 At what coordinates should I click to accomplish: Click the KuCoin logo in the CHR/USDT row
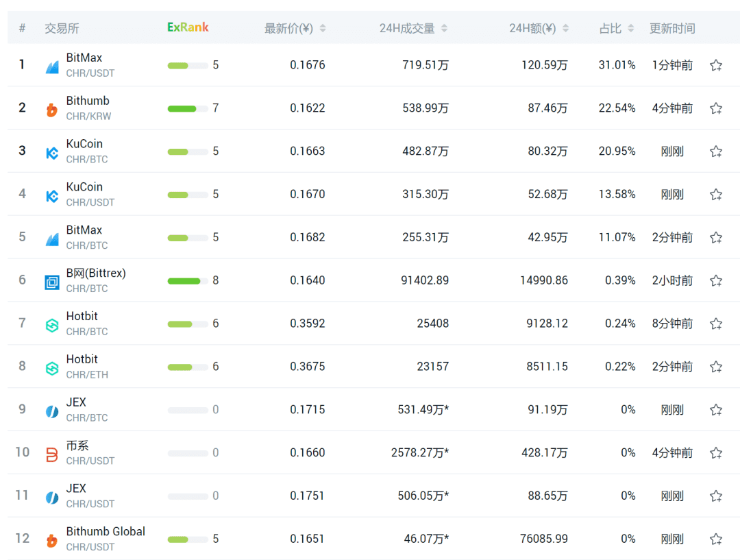pyautogui.click(x=52, y=196)
